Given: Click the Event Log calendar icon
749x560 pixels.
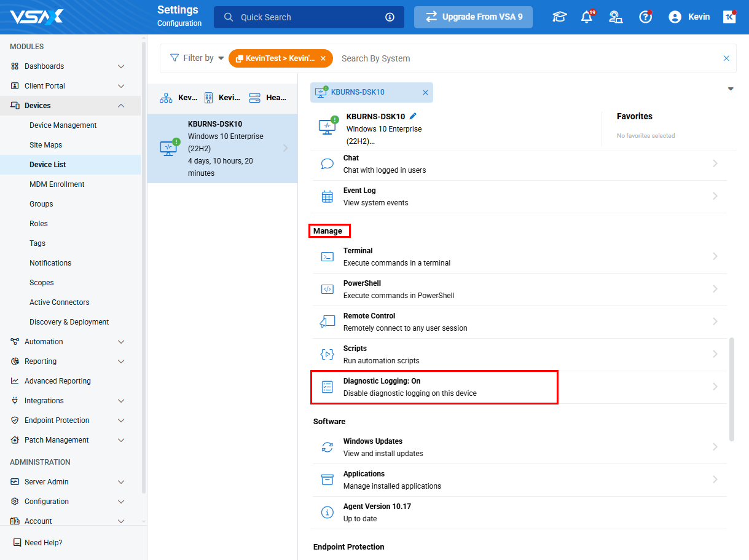Looking at the screenshot, I should [x=327, y=197].
